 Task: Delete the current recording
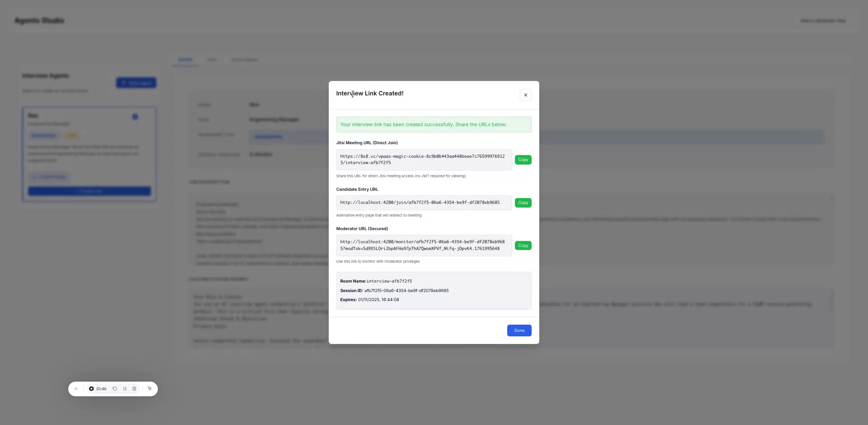point(134,388)
